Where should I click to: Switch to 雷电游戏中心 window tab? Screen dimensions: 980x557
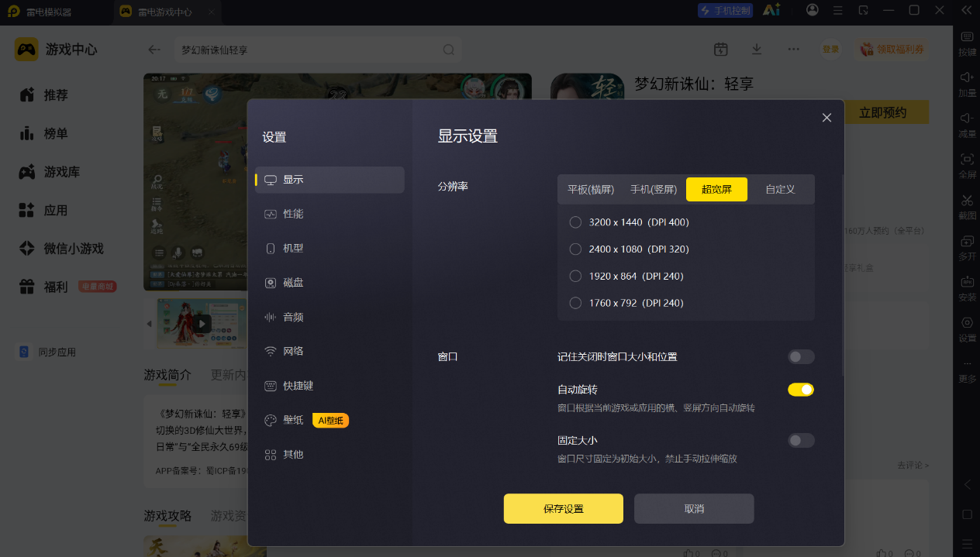click(x=166, y=12)
